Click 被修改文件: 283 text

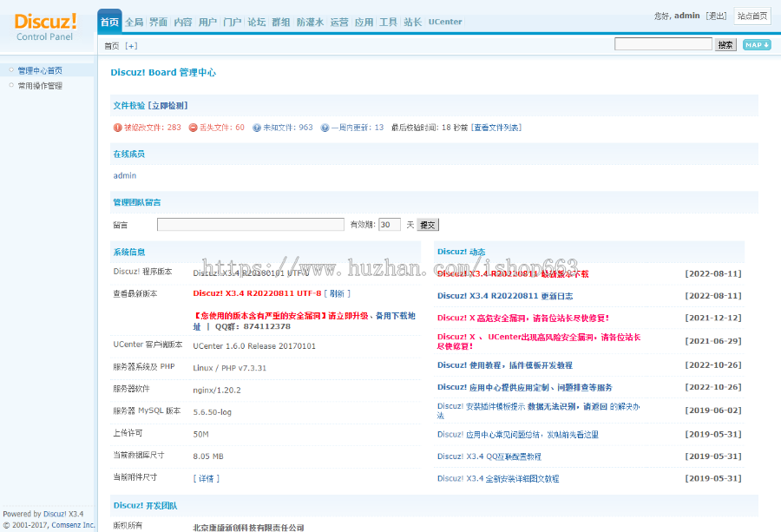pyautogui.click(x=153, y=128)
